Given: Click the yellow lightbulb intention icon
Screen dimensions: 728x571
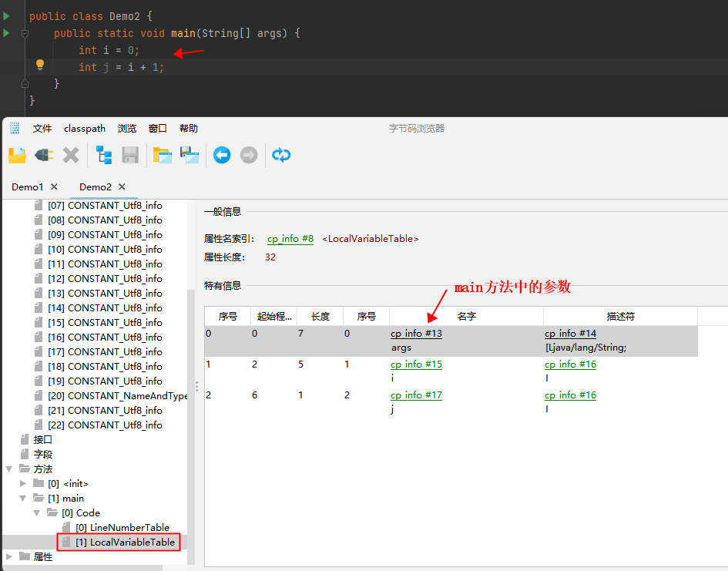Looking at the screenshot, I should click(40, 65).
